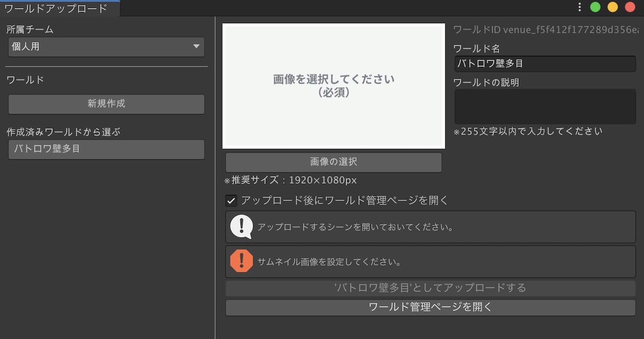
Task: Click the gray exclamation scene notice icon
Action: [x=241, y=226]
